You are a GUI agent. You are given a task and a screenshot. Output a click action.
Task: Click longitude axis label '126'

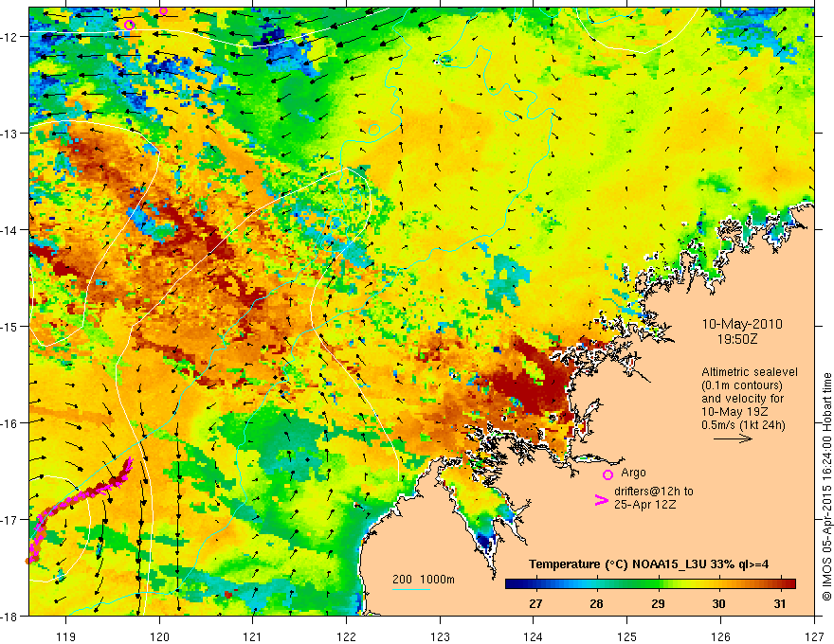tap(720, 636)
